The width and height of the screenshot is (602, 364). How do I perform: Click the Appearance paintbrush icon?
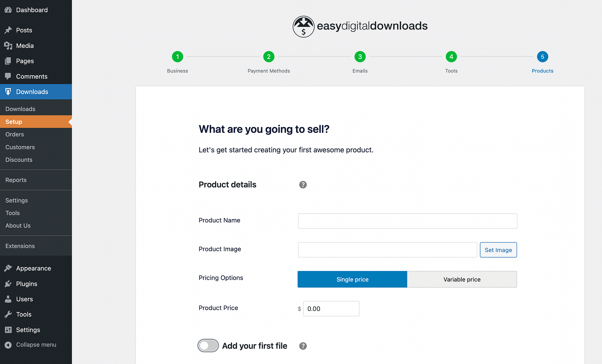click(8, 268)
